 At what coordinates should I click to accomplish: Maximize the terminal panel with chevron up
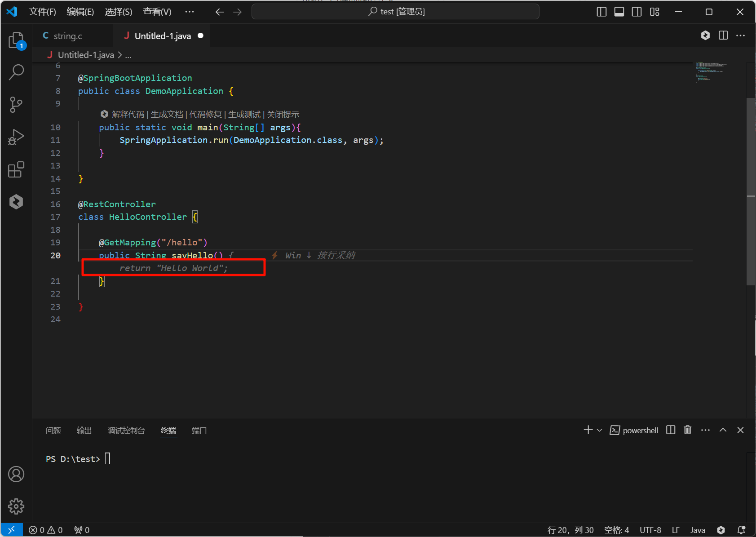[723, 430]
